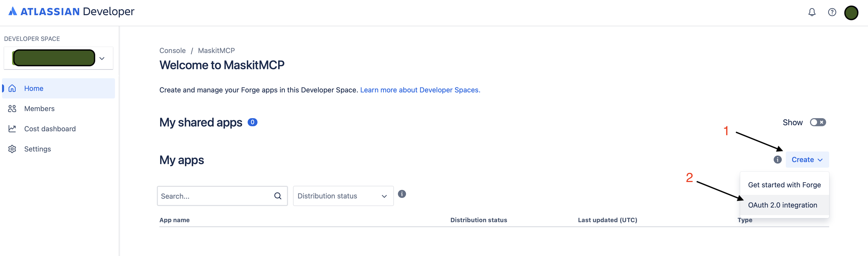Toggle the Show shared apps switch
Image resolution: width=868 pixels, height=256 pixels.
click(818, 122)
